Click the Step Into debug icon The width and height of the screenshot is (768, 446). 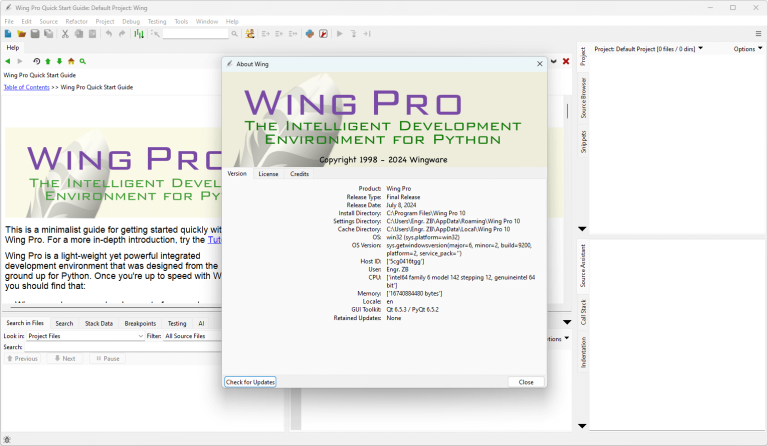(353, 34)
